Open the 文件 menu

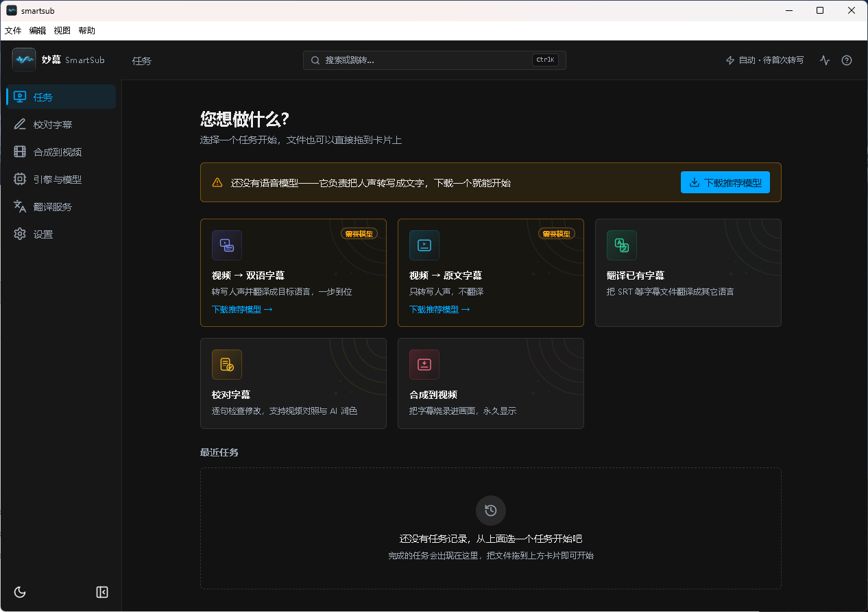[x=13, y=31]
